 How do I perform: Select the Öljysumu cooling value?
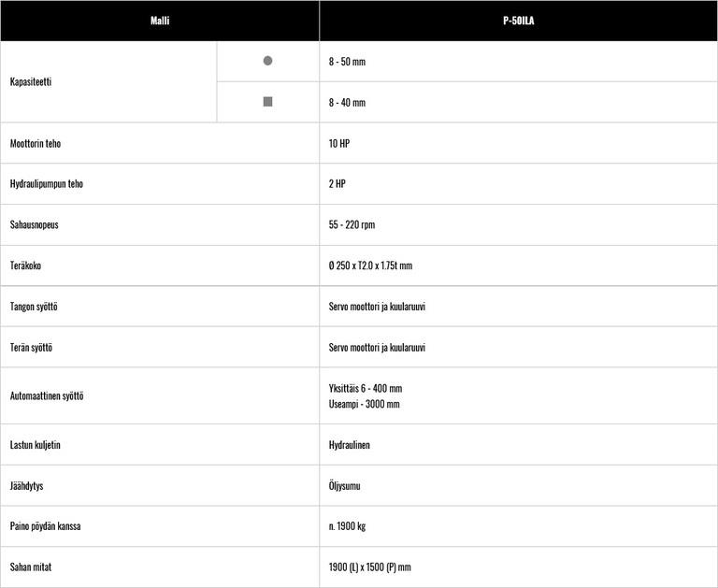[x=345, y=486]
